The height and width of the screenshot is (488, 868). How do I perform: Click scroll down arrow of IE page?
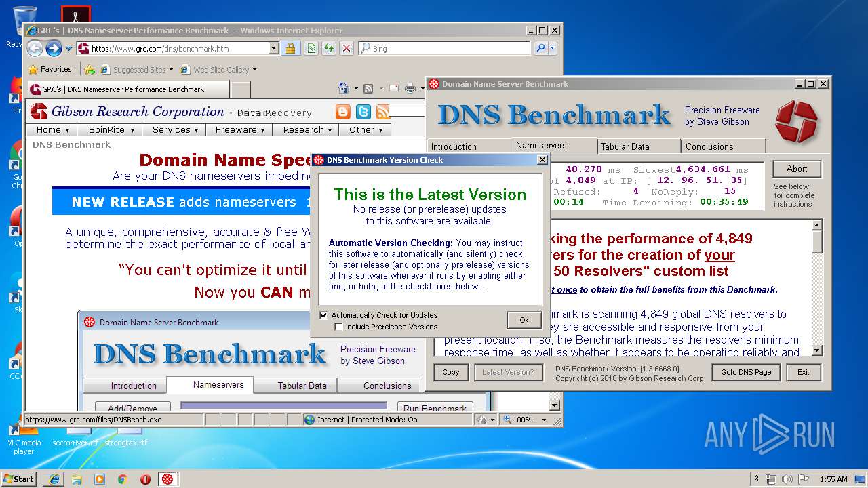click(x=554, y=405)
